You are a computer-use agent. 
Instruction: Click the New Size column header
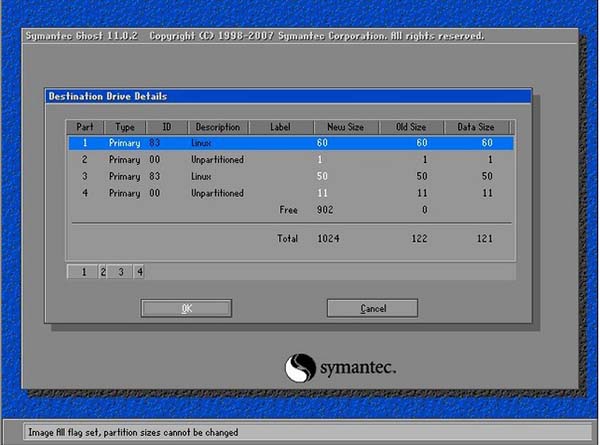[x=346, y=127]
